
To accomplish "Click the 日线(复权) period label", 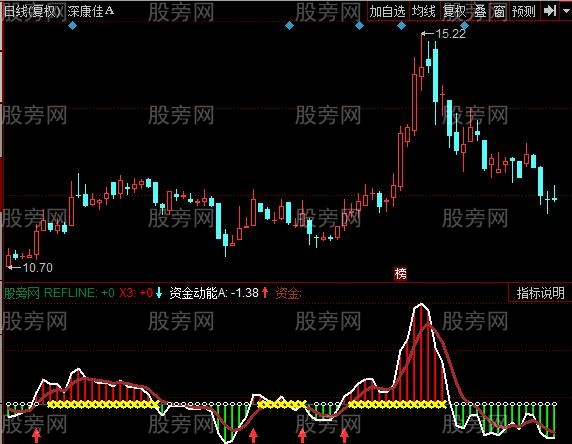I will pyautogui.click(x=33, y=11).
